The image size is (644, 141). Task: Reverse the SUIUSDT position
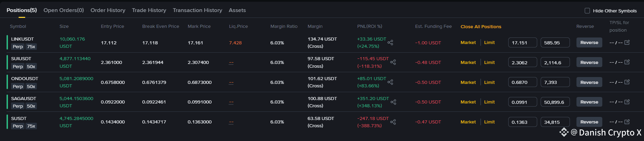[x=589, y=62]
